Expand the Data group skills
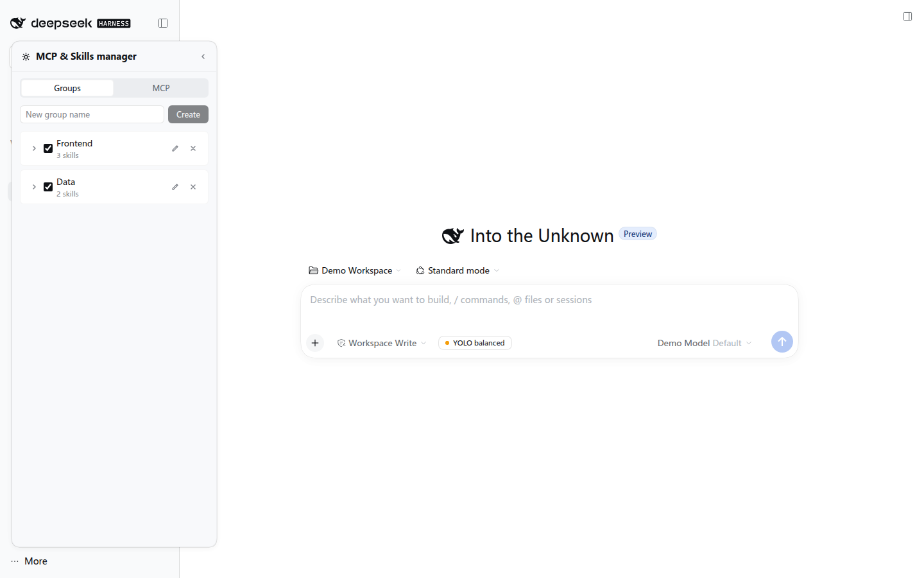Image resolution: width=924 pixels, height=578 pixels. [x=34, y=187]
